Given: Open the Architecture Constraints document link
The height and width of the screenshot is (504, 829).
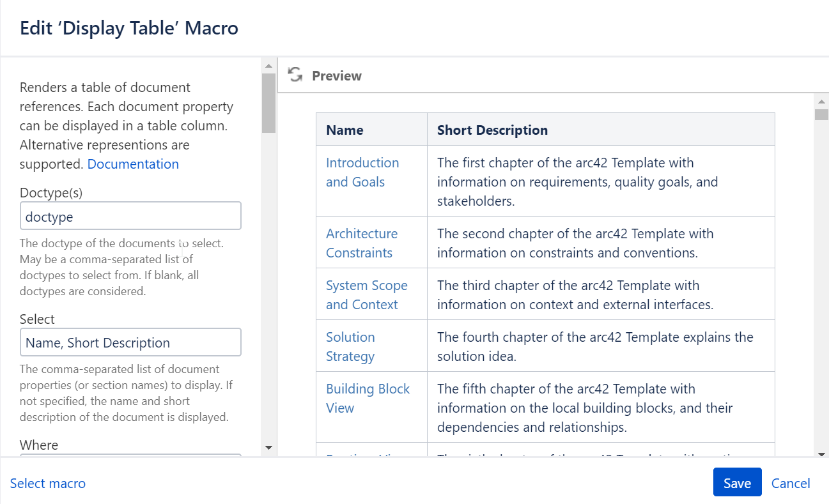Looking at the screenshot, I should point(362,243).
